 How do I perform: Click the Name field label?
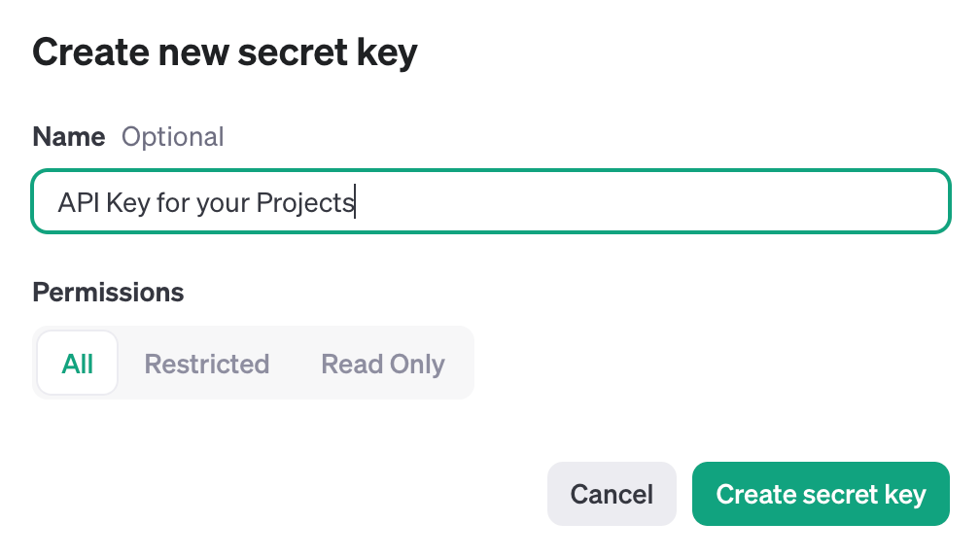point(69,137)
